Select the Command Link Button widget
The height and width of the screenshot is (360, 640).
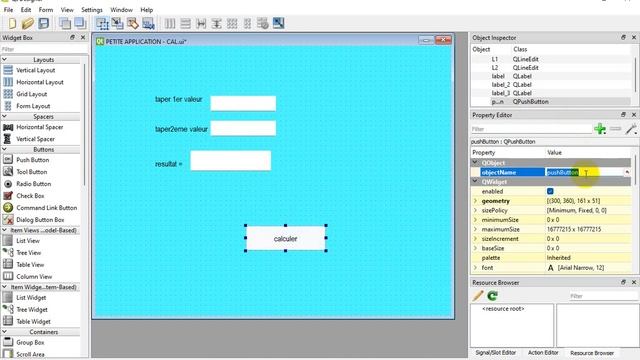point(46,207)
